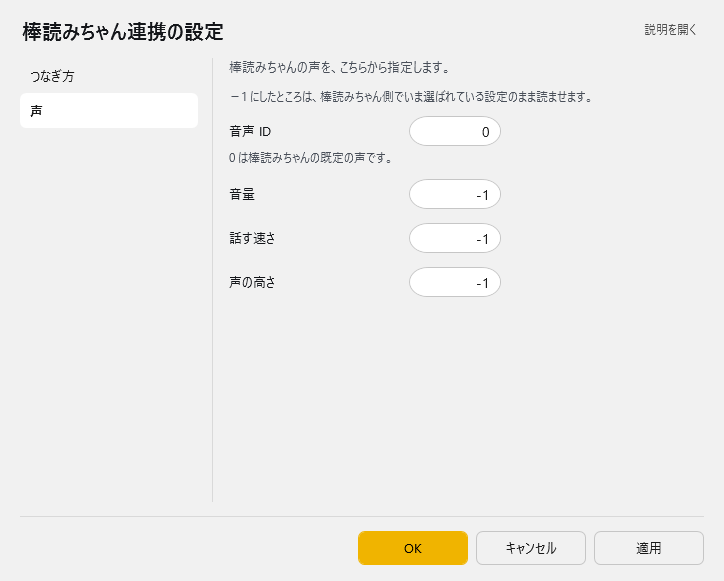The image size is (724, 581).
Task: Confirm settings with the OK button
Action: click(x=413, y=548)
